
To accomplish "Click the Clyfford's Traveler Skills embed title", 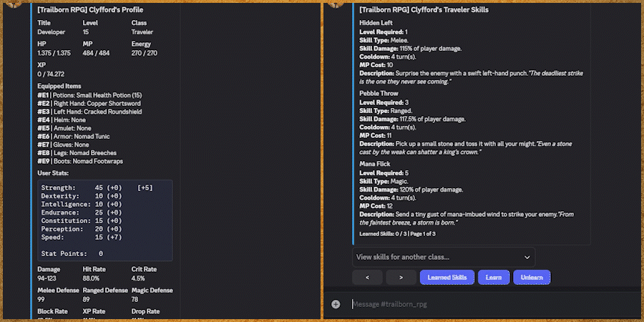I will click(424, 10).
